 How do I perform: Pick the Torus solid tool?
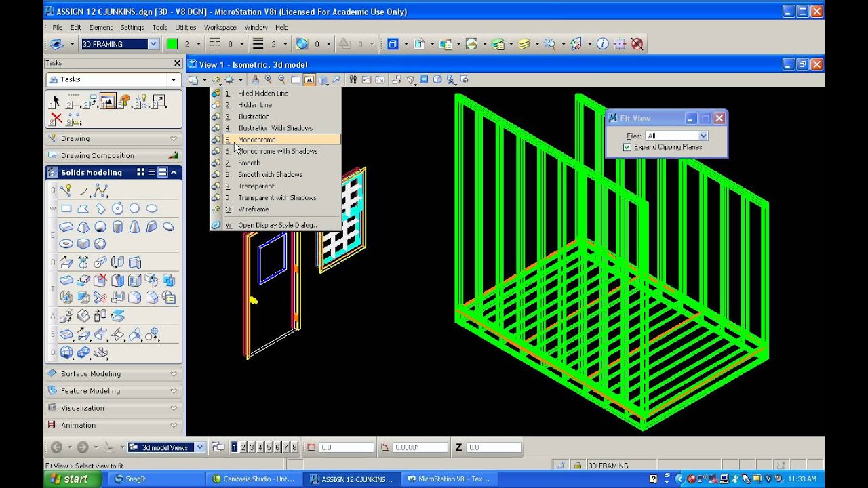(66, 244)
